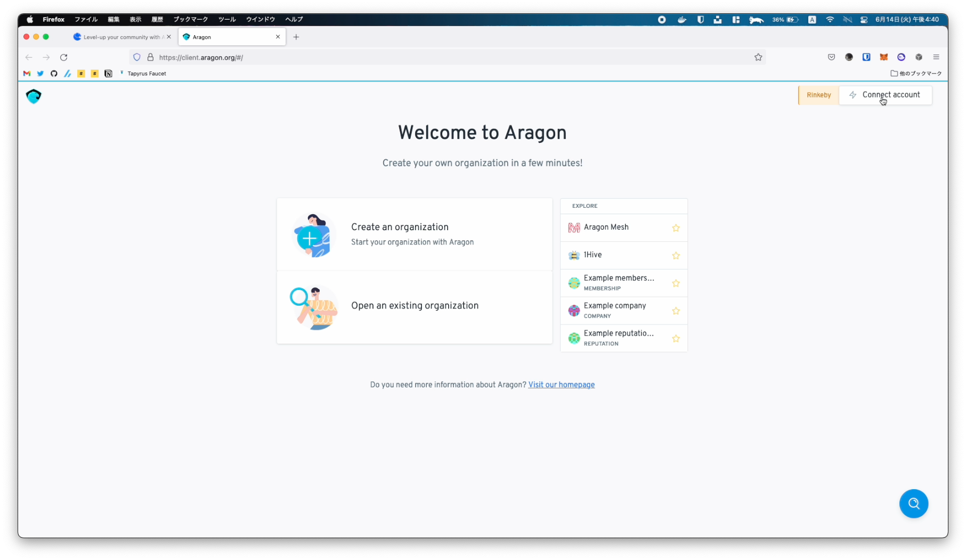The width and height of the screenshot is (966, 560).
Task: Select the Create an organization card
Action: 414,234
